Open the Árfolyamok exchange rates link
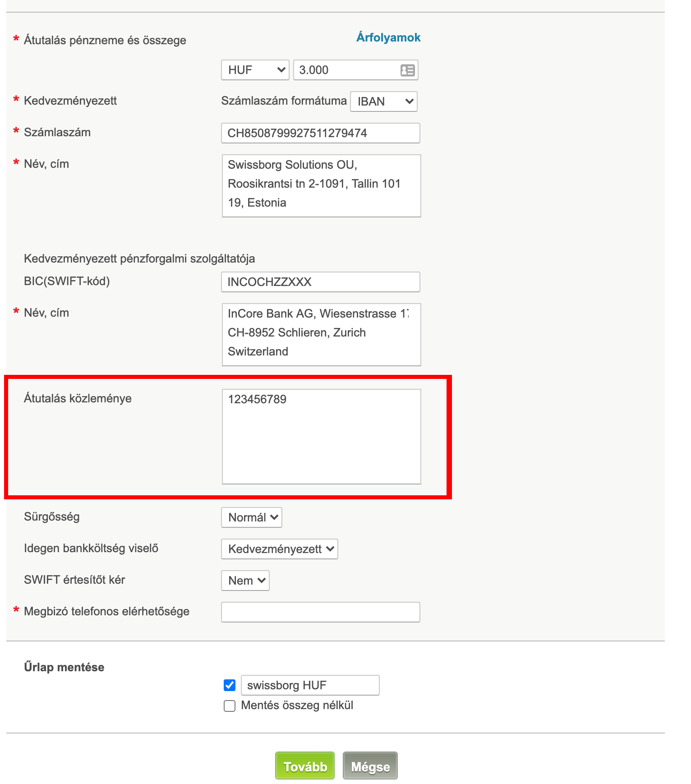Viewport: 691px width, 784px height. pyautogui.click(x=388, y=37)
